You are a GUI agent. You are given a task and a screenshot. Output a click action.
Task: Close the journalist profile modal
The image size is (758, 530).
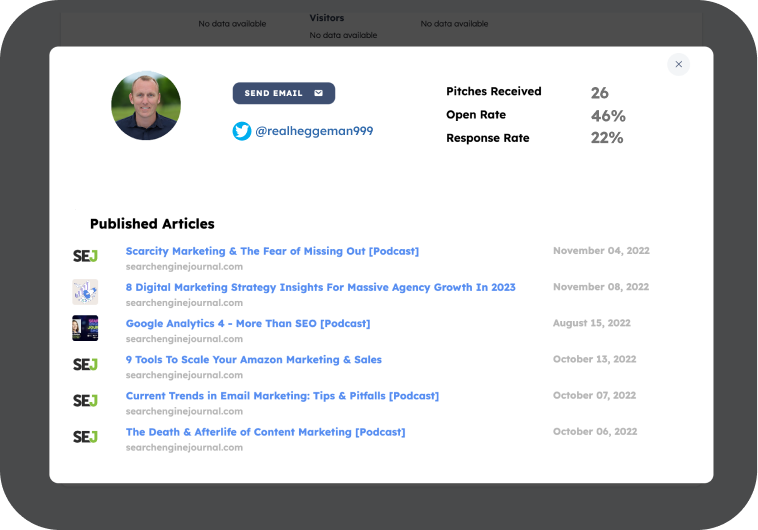tap(679, 64)
